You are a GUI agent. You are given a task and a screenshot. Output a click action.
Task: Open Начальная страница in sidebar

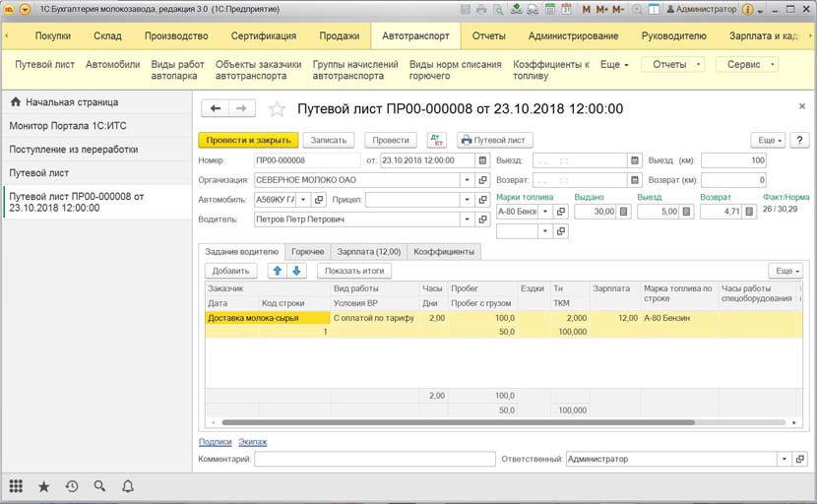point(96,102)
